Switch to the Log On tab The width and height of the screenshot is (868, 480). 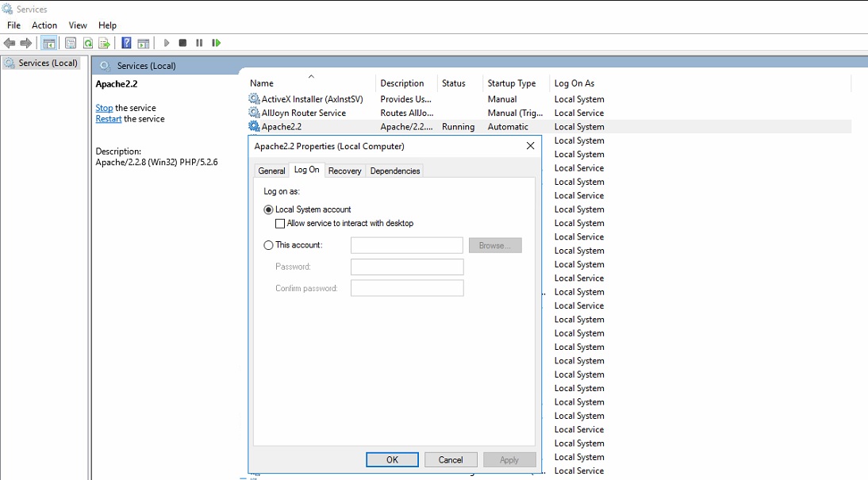pyautogui.click(x=307, y=170)
